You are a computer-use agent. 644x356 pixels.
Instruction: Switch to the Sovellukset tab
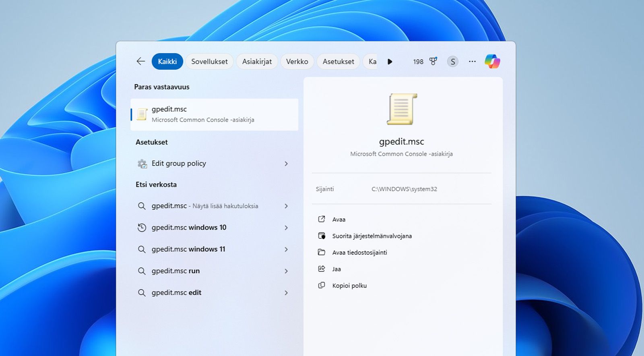click(209, 61)
